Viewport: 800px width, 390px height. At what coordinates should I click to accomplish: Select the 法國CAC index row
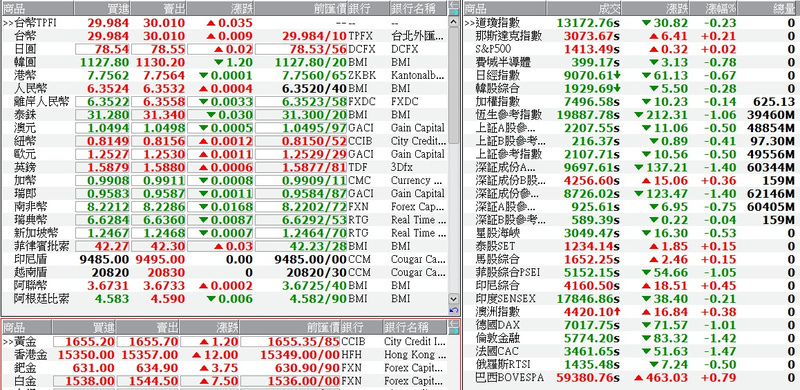coord(632,351)
